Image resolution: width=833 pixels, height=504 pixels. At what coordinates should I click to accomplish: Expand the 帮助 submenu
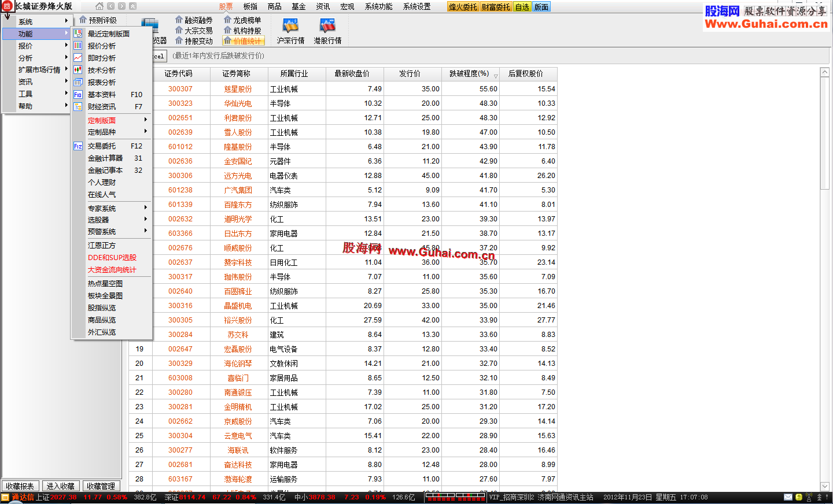[36, 106]
